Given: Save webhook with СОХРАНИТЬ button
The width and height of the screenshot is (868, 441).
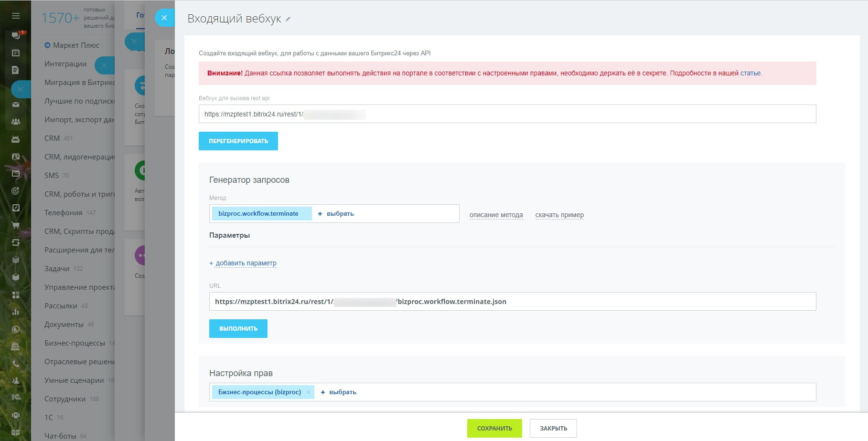Looking at the screenshot, I should (x=494, y=429).
